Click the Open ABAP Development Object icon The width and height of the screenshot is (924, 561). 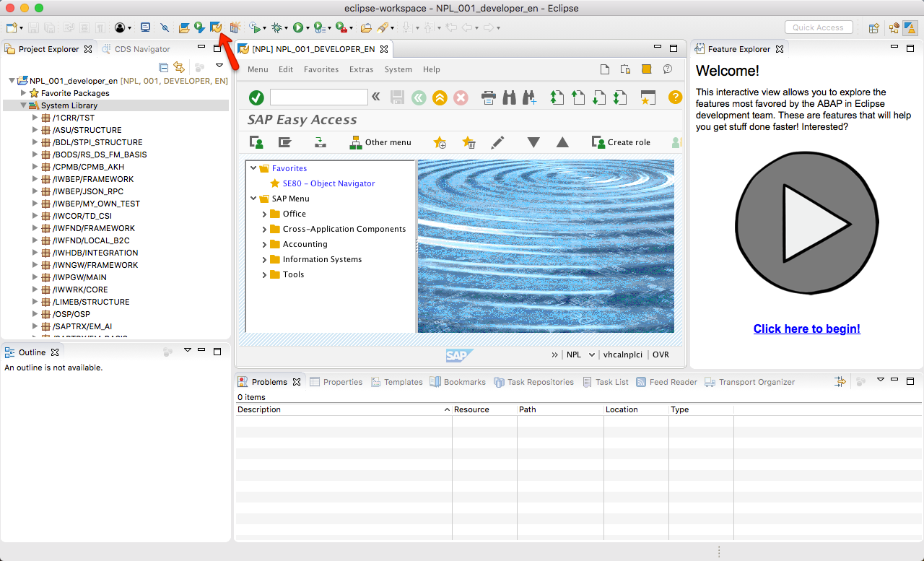click(x=184, y=27)
